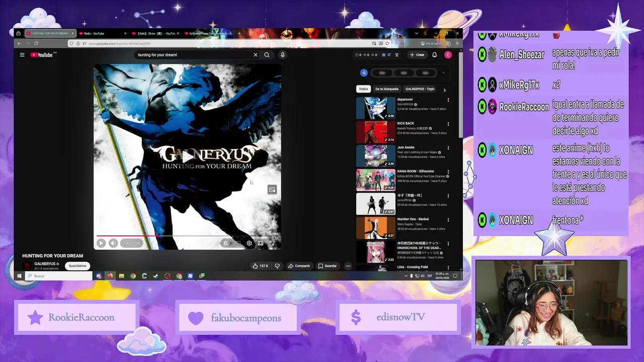
Task: Open options menu for Just Awake video
Action: [x=448, y=148]
